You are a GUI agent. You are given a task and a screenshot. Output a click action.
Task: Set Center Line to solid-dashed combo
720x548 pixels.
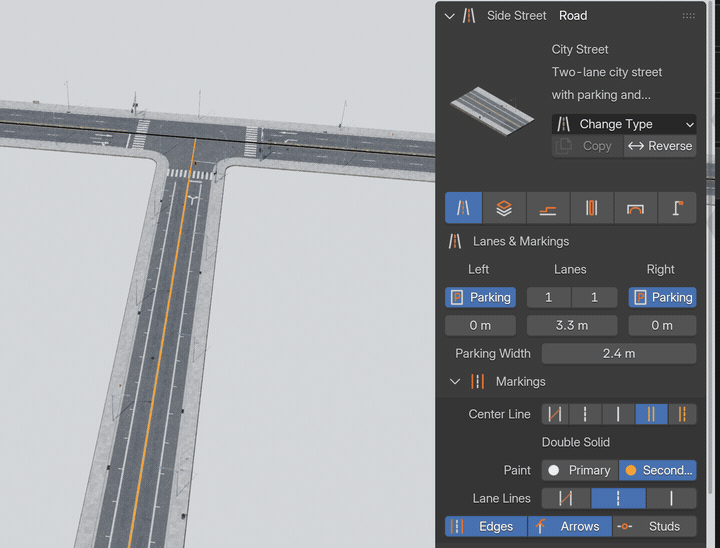682,414
